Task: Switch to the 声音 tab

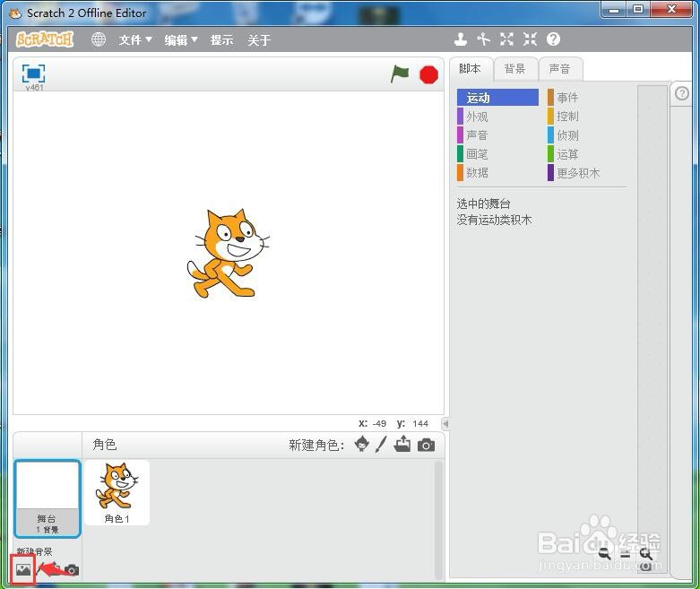Action: (560, 69)
